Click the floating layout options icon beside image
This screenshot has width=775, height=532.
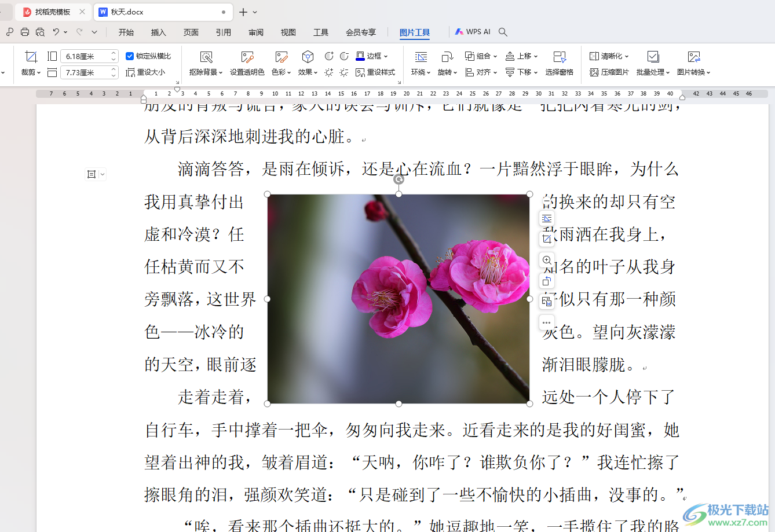click(547, 218)
